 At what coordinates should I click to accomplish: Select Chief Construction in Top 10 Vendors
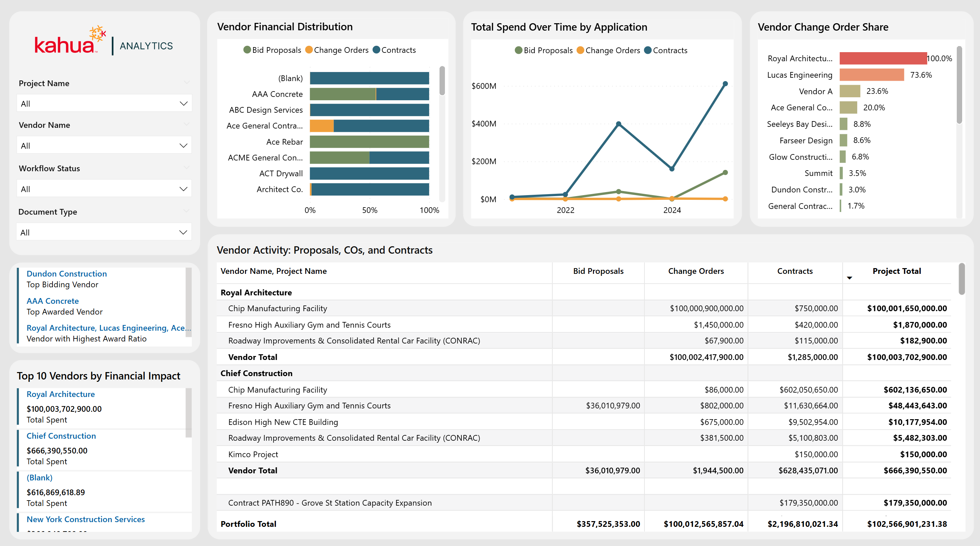61,436
